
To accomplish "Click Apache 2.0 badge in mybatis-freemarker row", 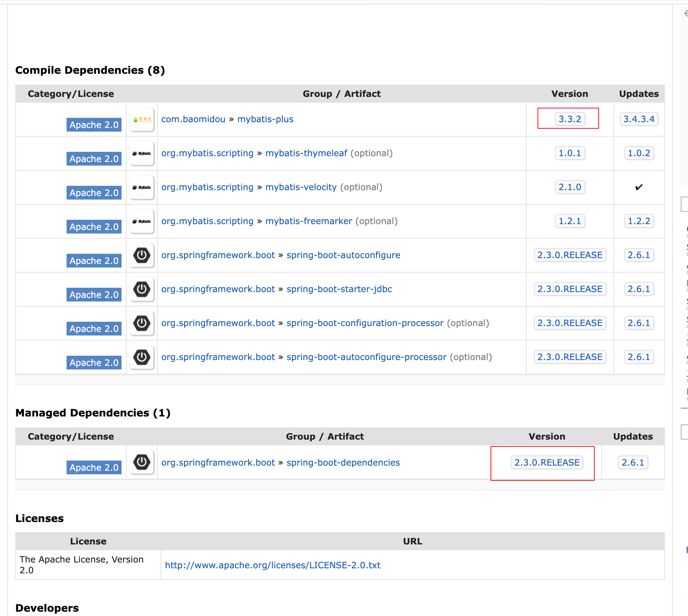I will pos(94,227).
